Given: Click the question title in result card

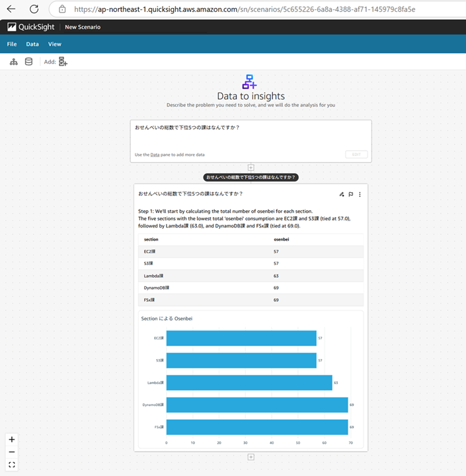Looking at the screenshot, I should pyautogui.click(x=190, y=194).
